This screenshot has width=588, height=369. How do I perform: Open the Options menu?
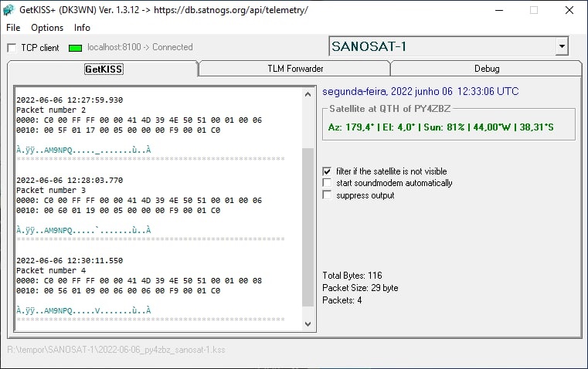point(47,28)
